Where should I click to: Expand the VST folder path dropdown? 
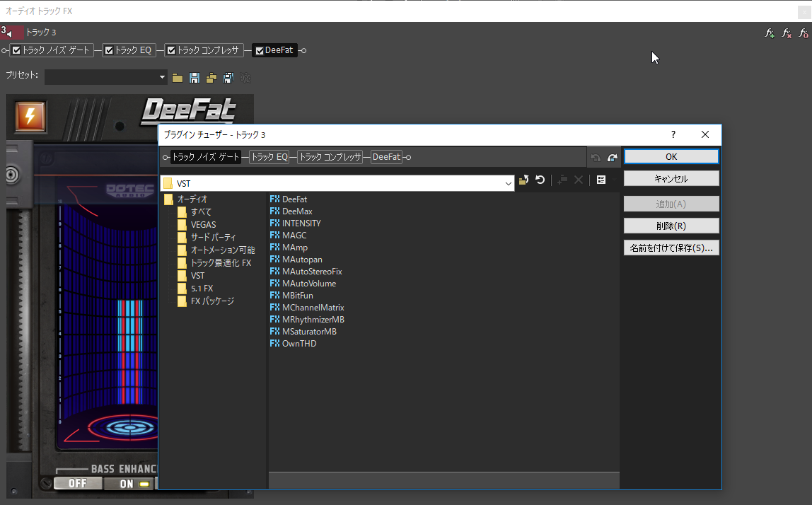click(508, 184)
